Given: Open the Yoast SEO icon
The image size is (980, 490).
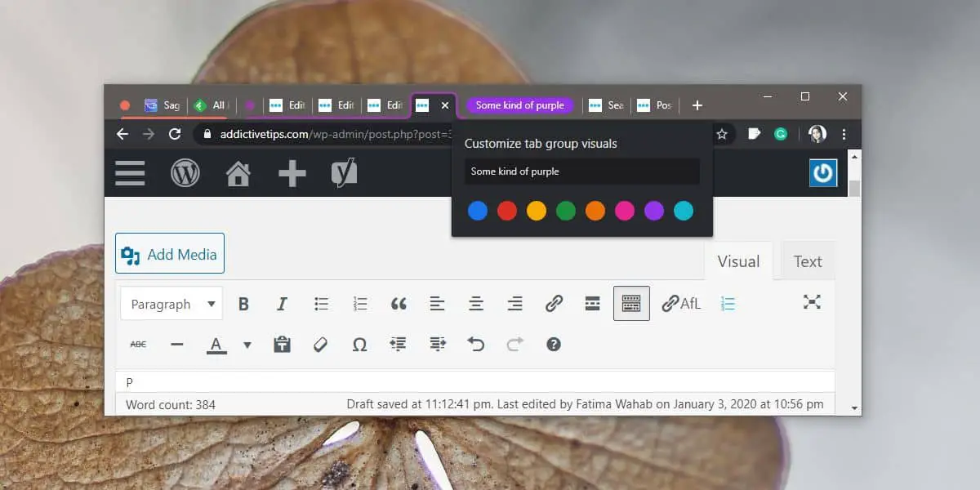Looking at the screenshot, I should coord(345,173).
